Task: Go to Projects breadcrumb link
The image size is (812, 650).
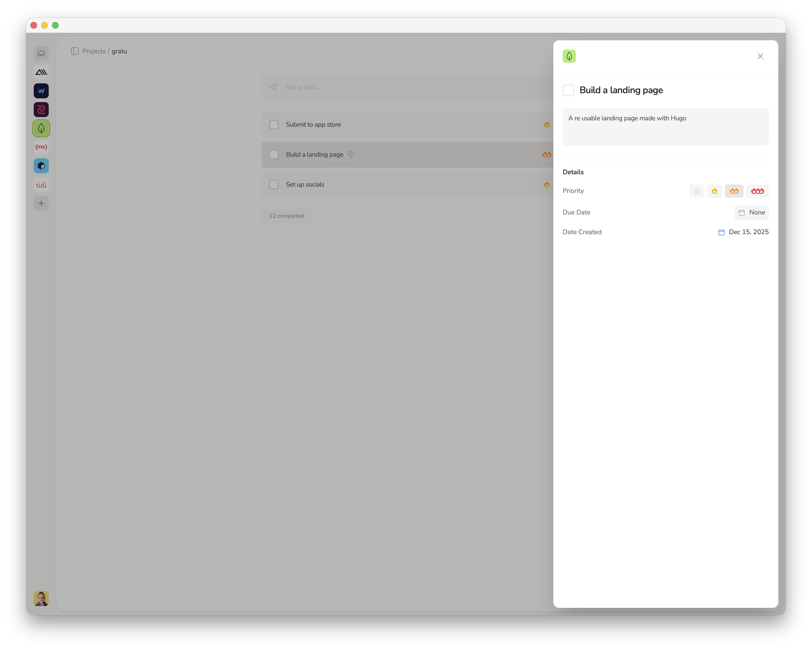Action: coord(94,51)
